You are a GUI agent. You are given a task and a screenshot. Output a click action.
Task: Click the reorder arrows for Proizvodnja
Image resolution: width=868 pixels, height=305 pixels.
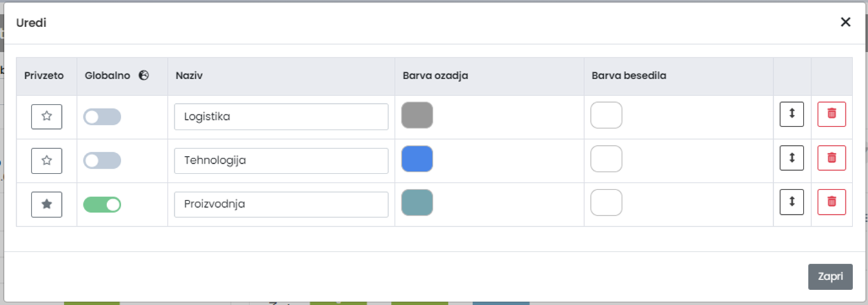pyautogui.click(x=791, y=202)
